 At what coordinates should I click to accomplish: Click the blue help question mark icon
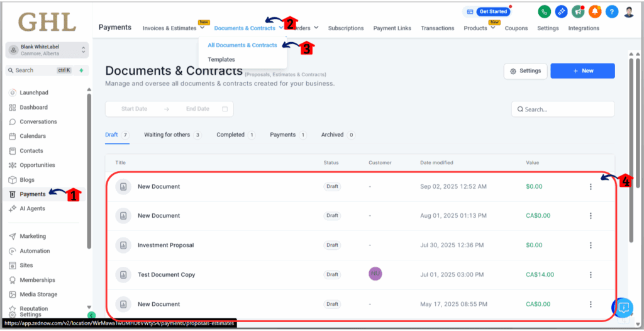611,12
